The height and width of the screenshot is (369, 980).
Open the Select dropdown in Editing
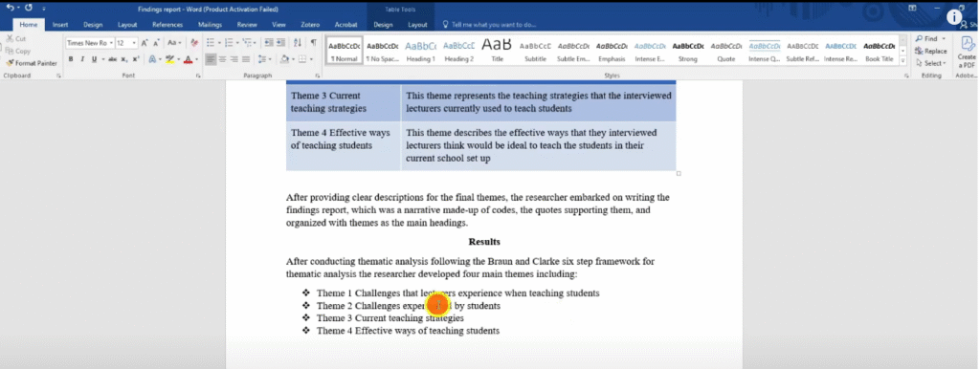tap(930, 63)
